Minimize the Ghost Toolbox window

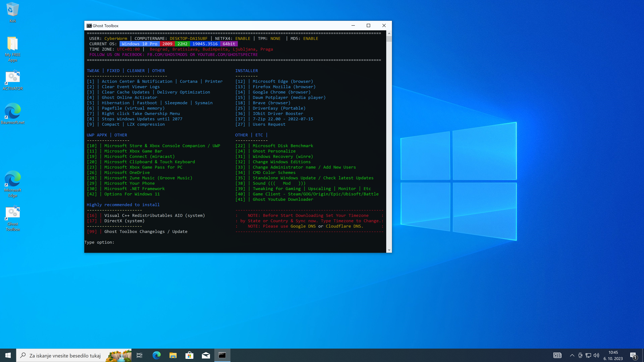[353, 25]
